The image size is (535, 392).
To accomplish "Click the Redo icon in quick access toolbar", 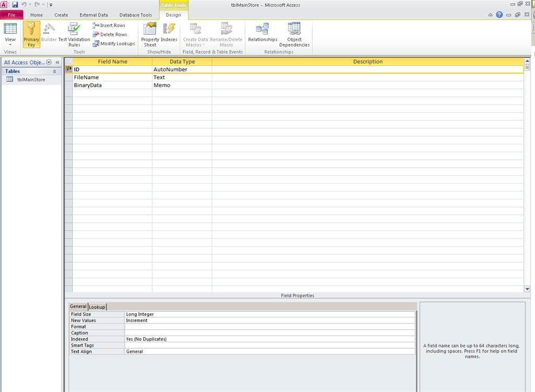I will click(x=37, y=5).
